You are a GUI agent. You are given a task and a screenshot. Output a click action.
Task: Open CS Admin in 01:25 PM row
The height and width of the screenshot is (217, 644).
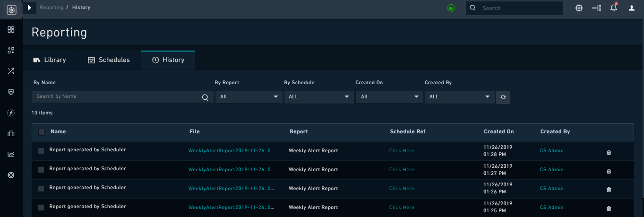click(x=552, y=207)
